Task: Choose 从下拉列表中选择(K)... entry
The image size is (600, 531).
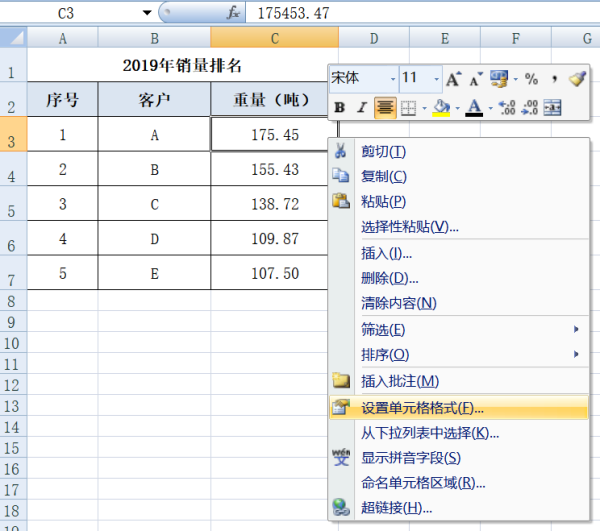Action: pos(458,433)
